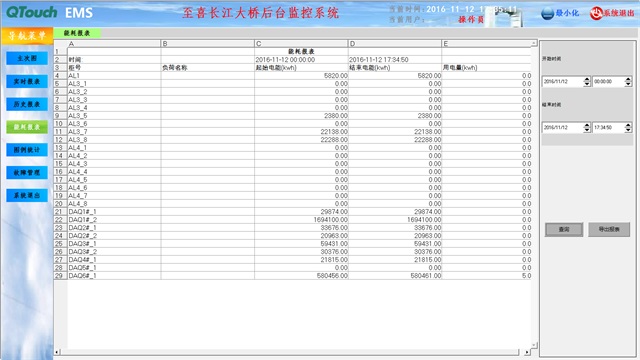The width and height of the screenshot is (640, 360).
Task: Click the consumption value 5.0 in row 29
Action: (487, 276)
